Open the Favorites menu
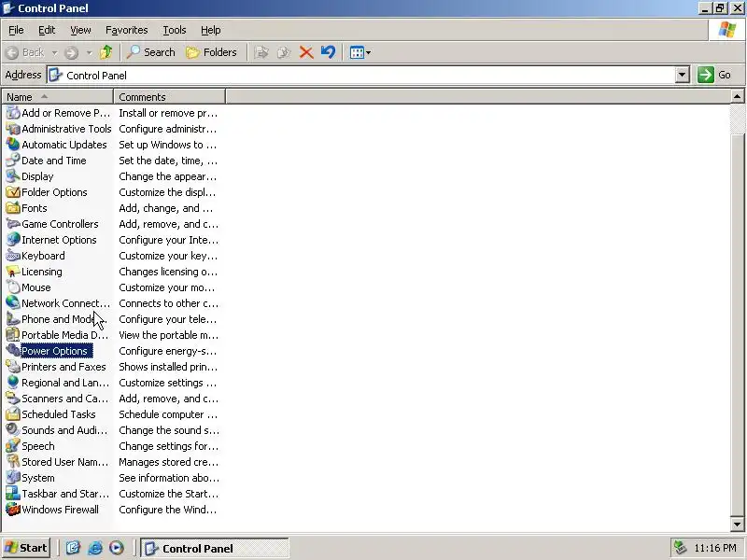This screenshot has height=560, width=747. [x=127, y=30]
